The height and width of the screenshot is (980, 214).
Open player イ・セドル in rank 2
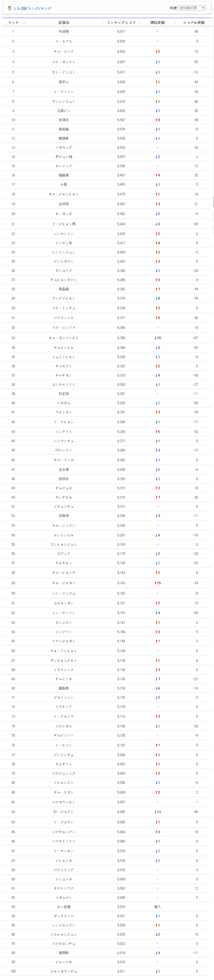tap(64, 41)
